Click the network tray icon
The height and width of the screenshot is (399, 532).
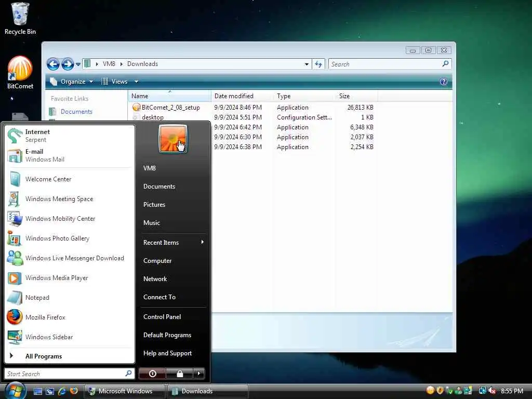click(x=482, y=391)
